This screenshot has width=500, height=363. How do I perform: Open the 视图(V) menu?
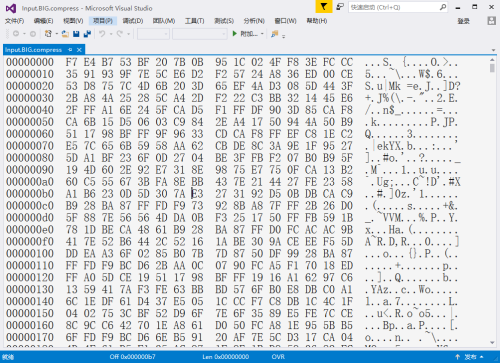73,21
